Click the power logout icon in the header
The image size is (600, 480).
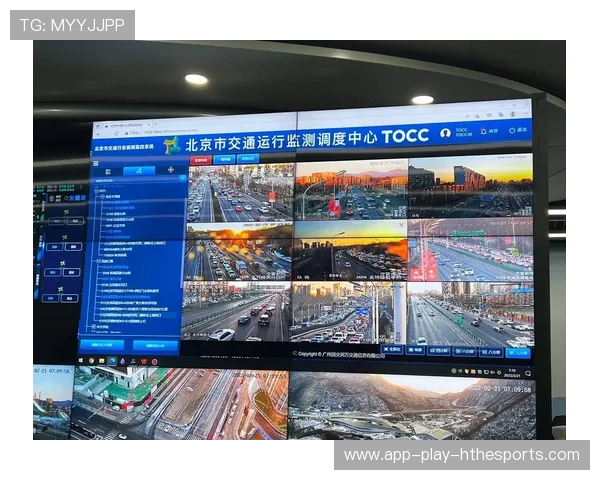[x=512, y=130]
